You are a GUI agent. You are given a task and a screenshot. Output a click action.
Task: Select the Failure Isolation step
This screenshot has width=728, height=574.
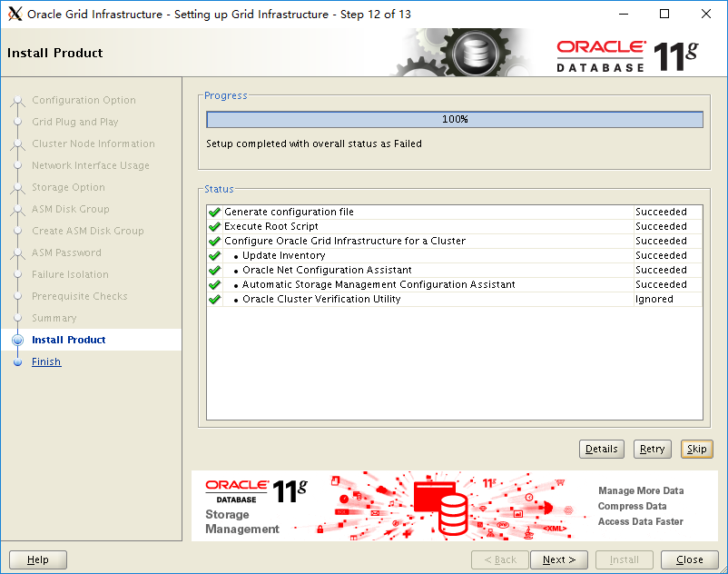point(70,275)
